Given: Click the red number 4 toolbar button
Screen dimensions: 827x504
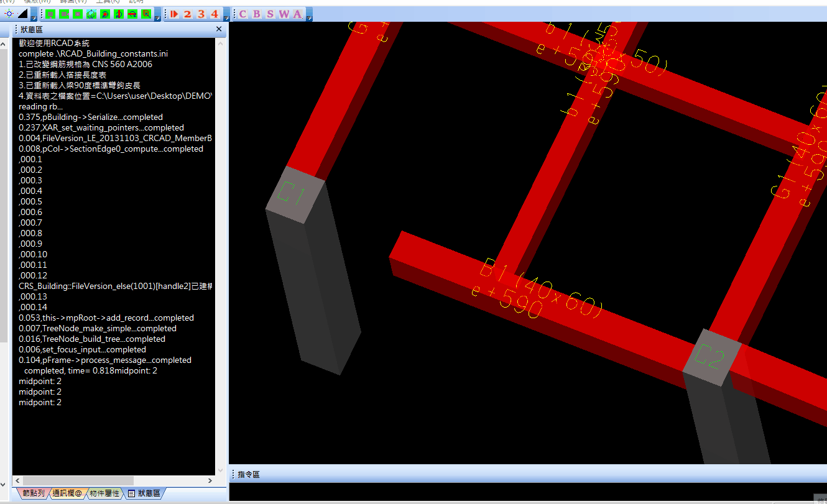Looking at the screenshot, I should tap(215, 14).
